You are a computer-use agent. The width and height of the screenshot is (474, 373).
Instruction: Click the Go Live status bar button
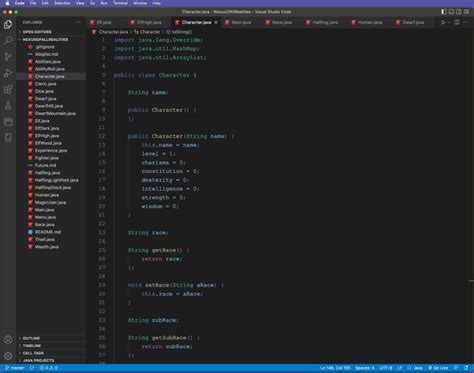pos(438,368)
